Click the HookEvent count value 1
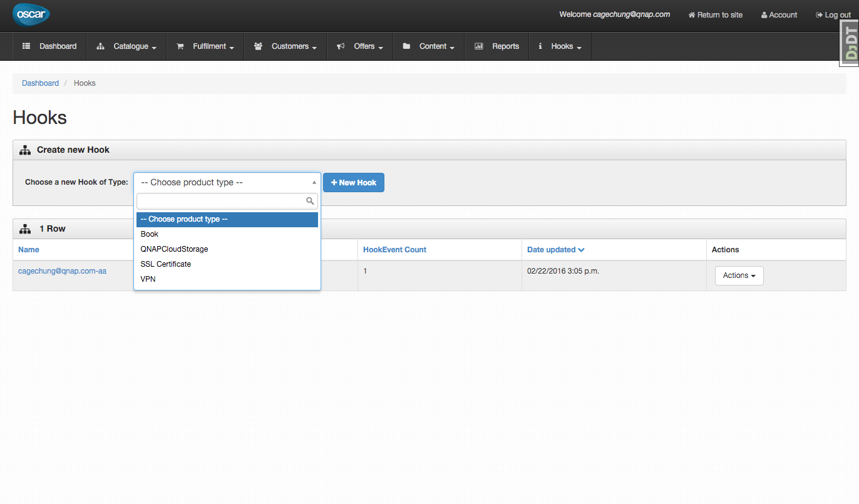 coord(365,271)
